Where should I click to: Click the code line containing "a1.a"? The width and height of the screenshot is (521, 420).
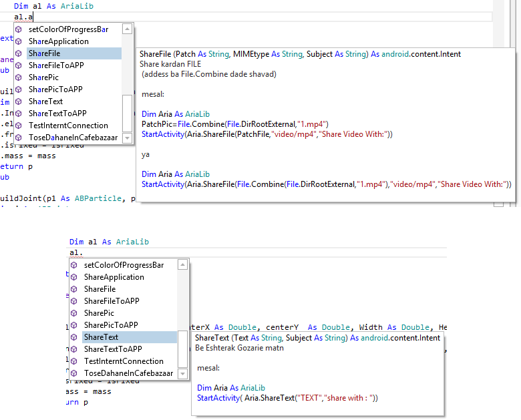click(x=24, y=17)
